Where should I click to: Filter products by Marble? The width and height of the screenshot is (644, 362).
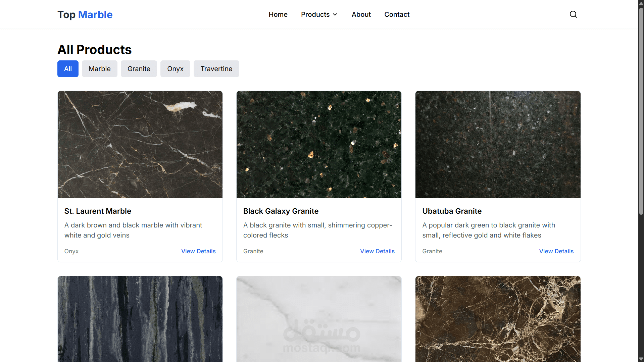[x=100, y=69]
